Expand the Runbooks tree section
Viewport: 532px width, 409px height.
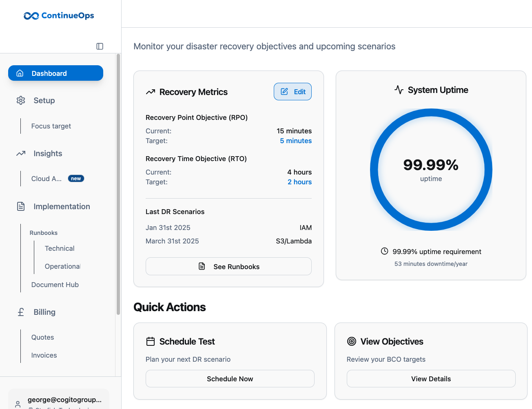pyautogui.click(x=44, y=233)
